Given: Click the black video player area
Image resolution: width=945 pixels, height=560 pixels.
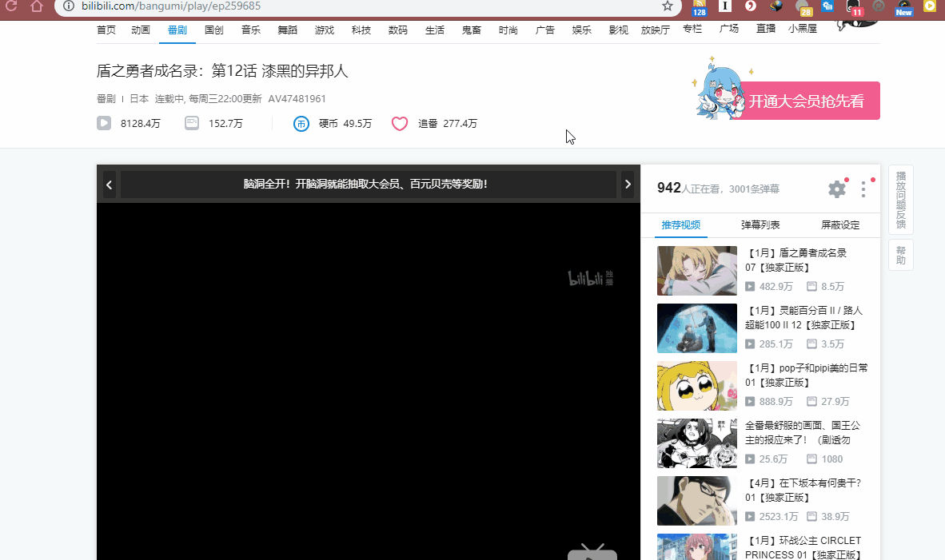Looking at the screenshot, I should point(369,381).
